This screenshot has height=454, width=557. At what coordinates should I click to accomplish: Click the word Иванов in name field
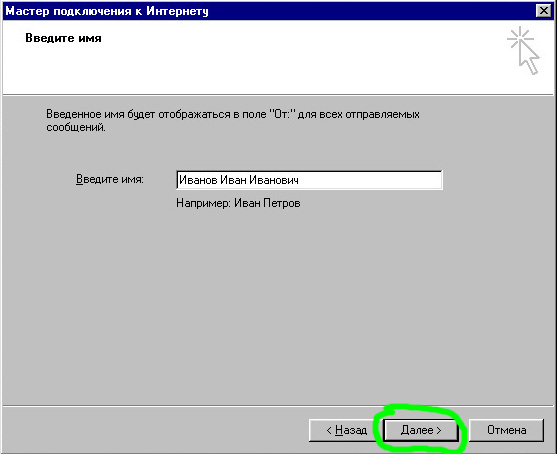[x=198, y=180]
